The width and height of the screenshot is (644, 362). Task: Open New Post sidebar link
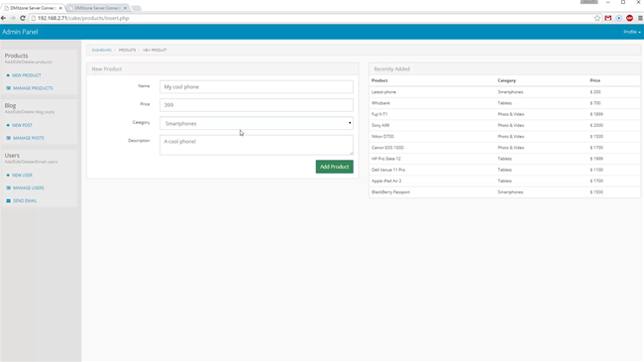click(22, 125)
